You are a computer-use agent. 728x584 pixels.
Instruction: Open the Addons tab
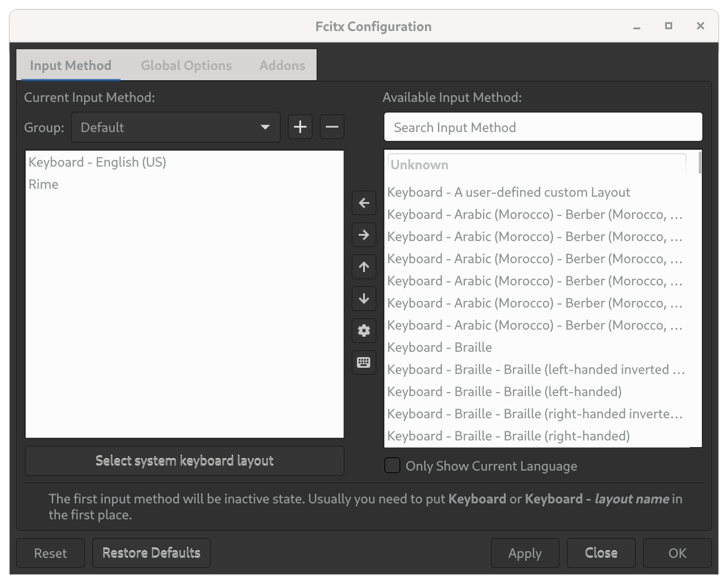[282, 66]
